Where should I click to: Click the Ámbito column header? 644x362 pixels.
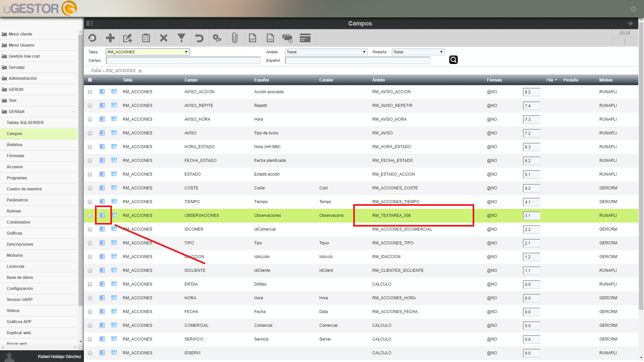[x=378, y=80]
